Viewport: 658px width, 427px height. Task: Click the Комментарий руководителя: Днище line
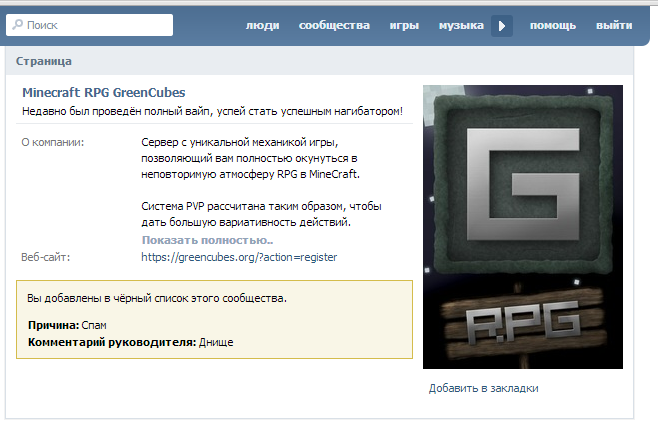(131, 342)
